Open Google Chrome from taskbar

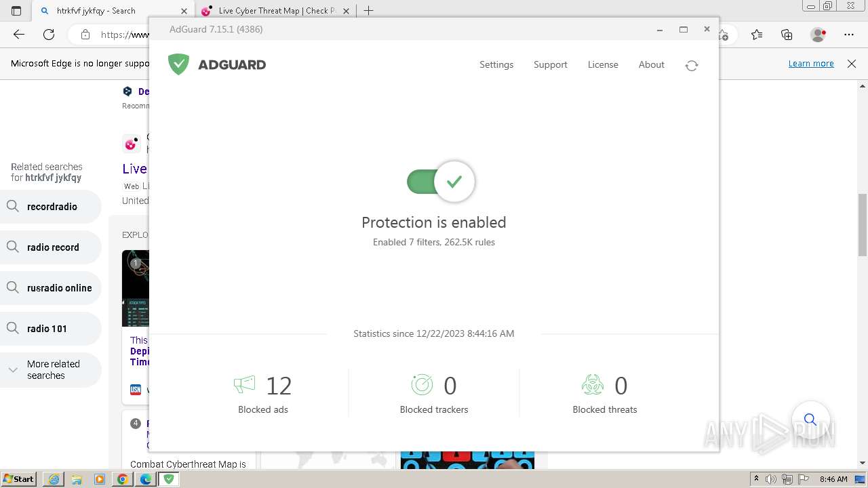pos(123,479)
